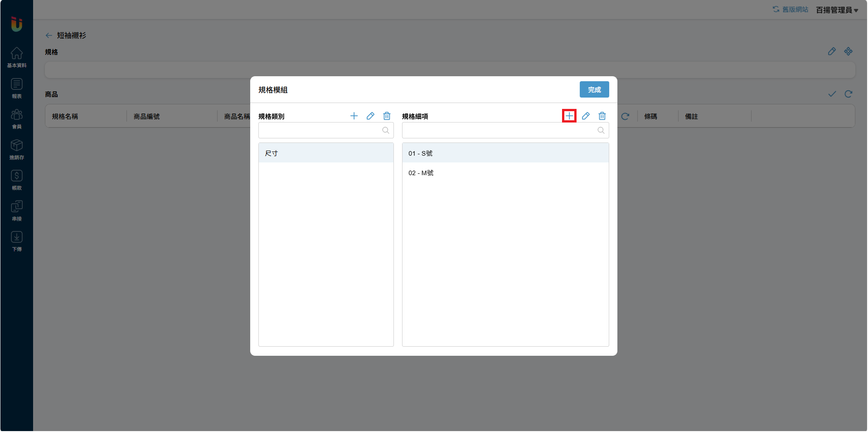Open 帳款 accounts section in sidebar
This screenshot has width=868, height=432.
[17, 180]
